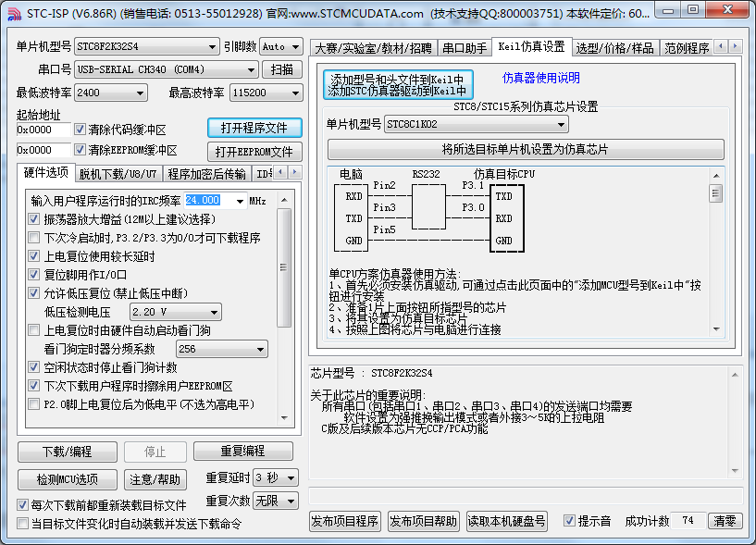Viewport: 756px width, 545px height.
Task: Click 清零 to reset success count
Action: click(x=725, y=521)
